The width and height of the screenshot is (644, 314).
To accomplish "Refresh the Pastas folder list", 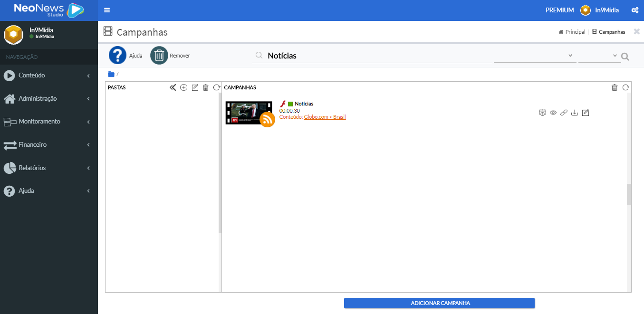I will click(x=217, y=87).
